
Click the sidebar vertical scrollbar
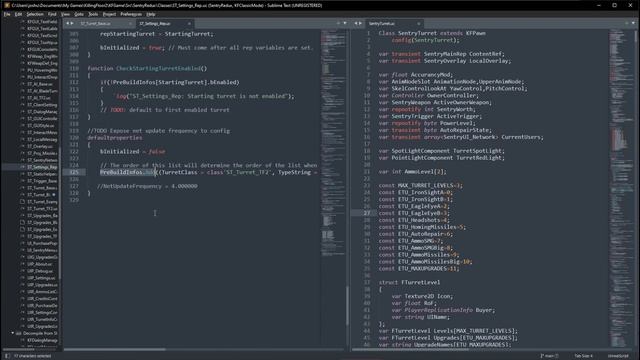[x=60, y=212]
